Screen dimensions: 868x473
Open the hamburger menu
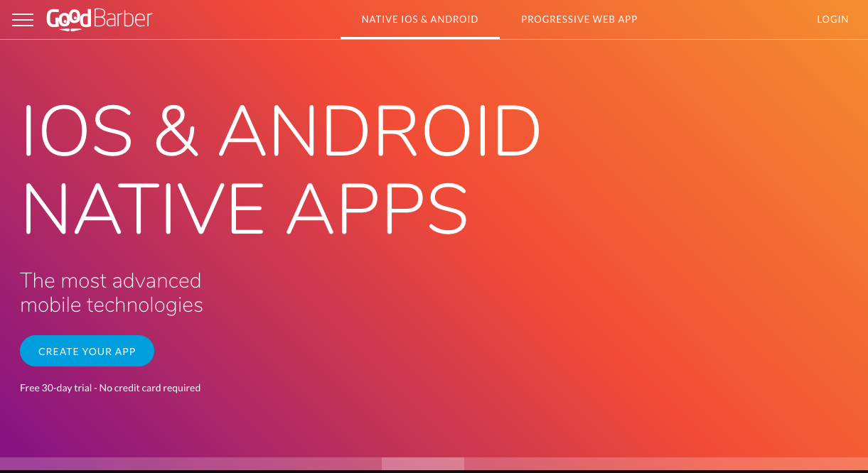click(23, 20)
